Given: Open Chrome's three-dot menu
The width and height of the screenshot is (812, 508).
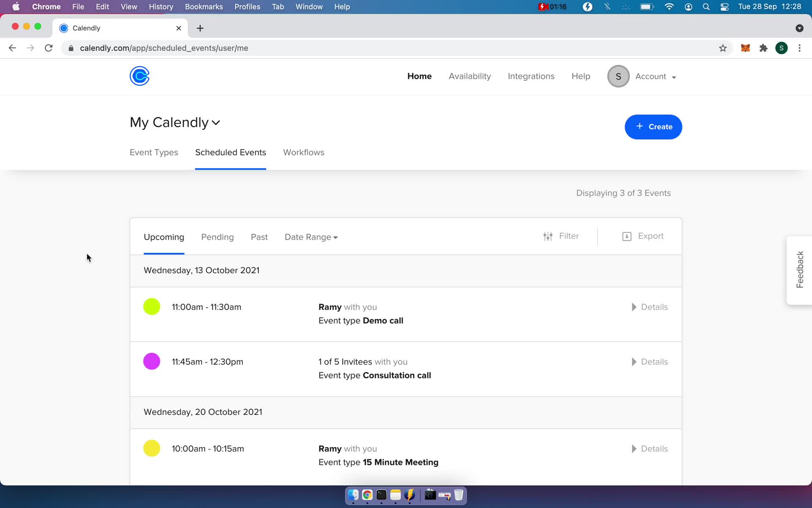Looking at the screenshot, I should point(799,48).
